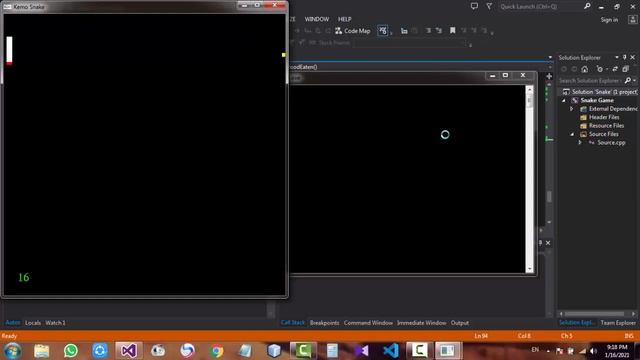Collapse the Source Files folder
The image size is (640, 360).
coord(572,134)
